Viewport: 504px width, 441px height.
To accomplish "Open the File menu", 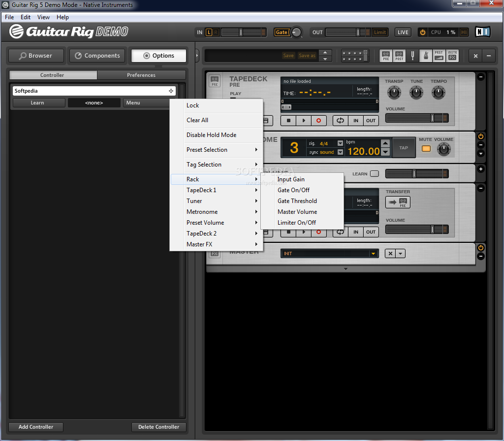I will 9,17.
